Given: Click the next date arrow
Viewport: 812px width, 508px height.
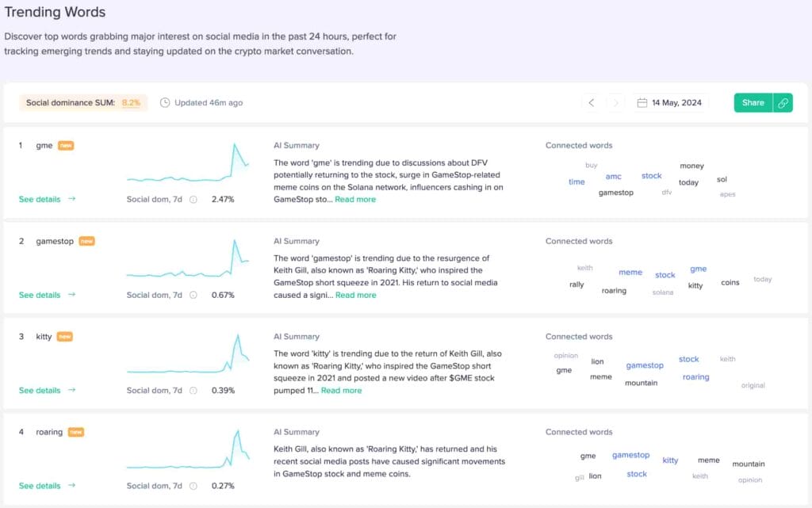Looking at the screenshot, I should pyautogui.click(x=615, y=103).
